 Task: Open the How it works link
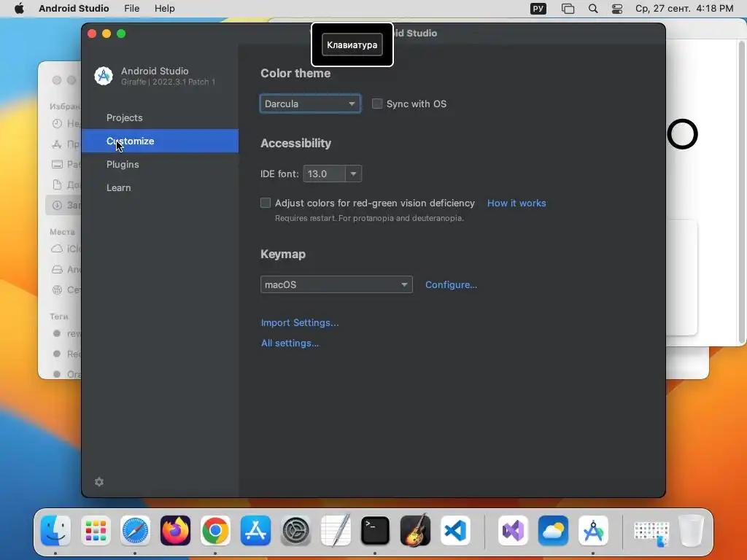pyautogui.click(x=516, y=203)
